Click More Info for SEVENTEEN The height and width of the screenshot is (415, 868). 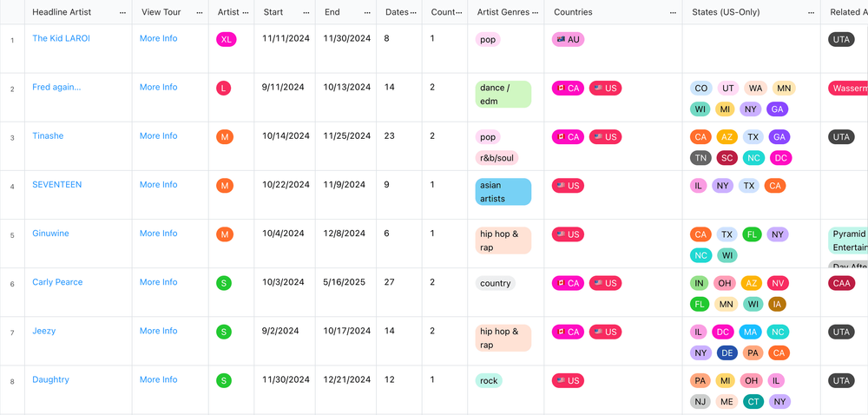[x=158, y=184]
